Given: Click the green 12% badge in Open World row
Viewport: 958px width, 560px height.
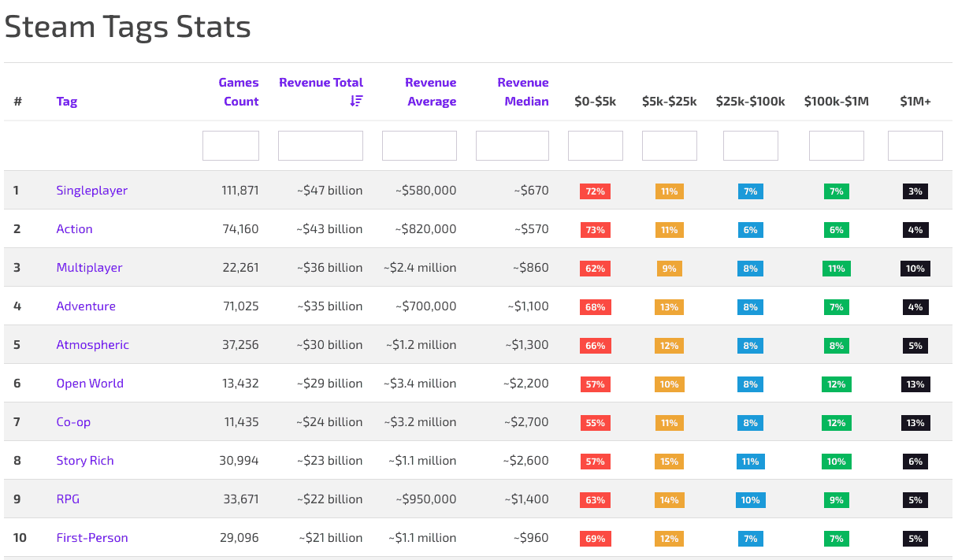Looking at the screenshot, I should click(837, 384).
